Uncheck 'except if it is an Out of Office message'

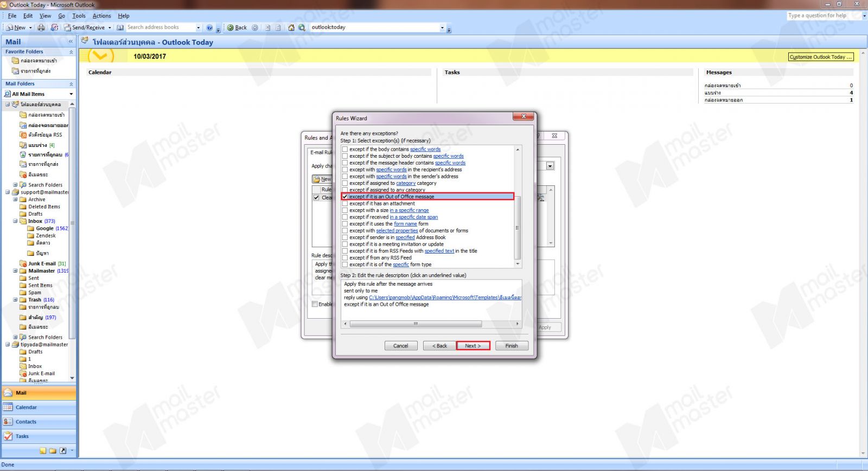click(x=344, y=197)
